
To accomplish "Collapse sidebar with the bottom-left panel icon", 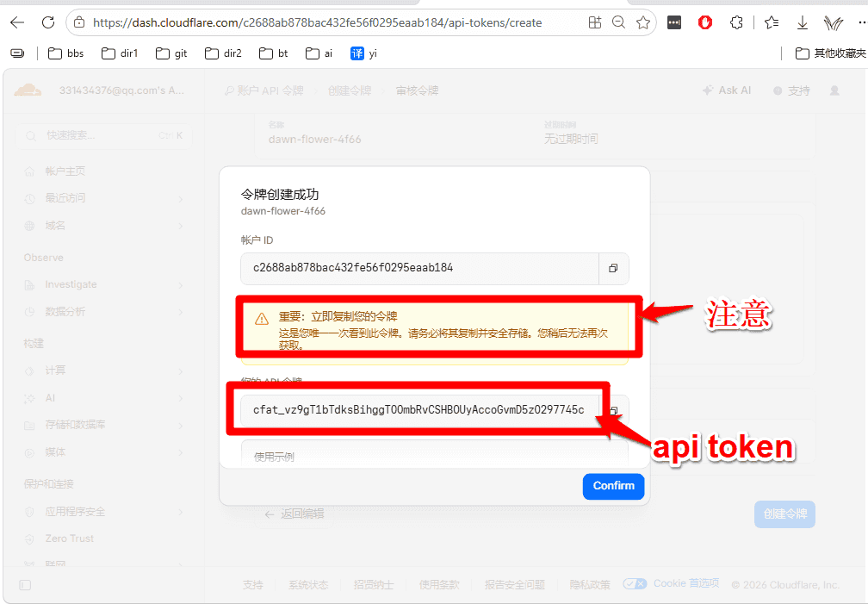I will (x=25, y=585).
